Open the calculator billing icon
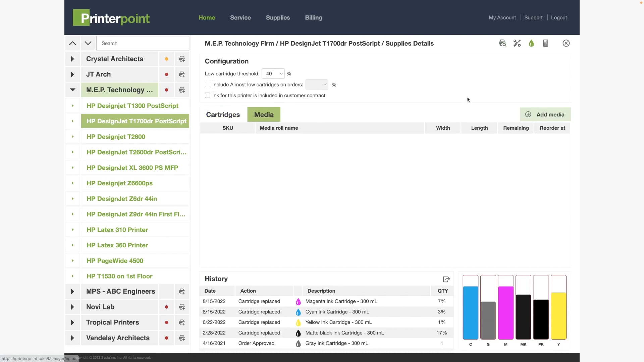This screenshot has height=362, width=644. click(546, 43)
